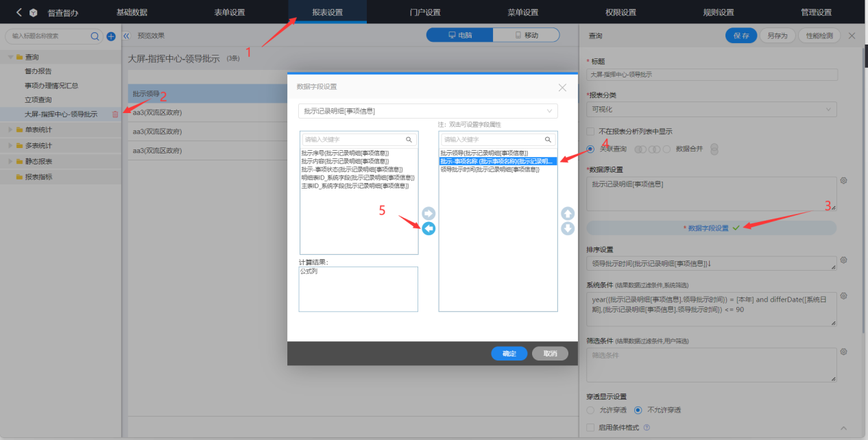Move selected field right with the arrow
The image size is (868, 440).
click(429, 214)
